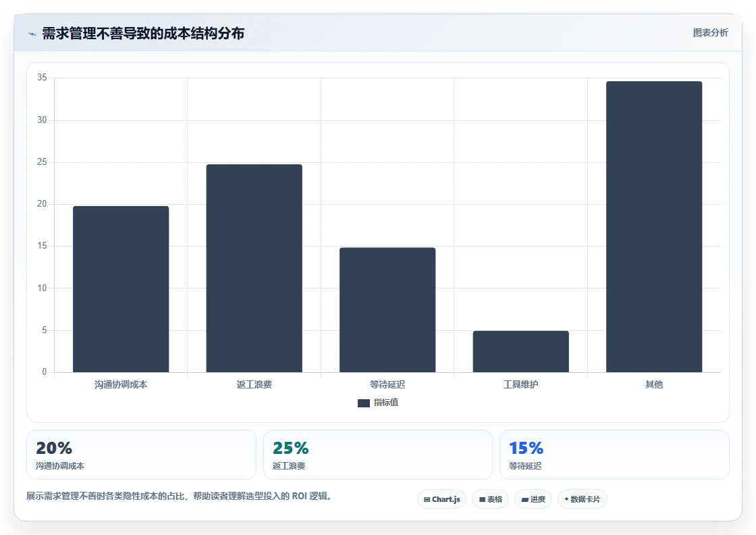Click the diamond icon in the 数据卡片 chip

(x=566, y=499)
